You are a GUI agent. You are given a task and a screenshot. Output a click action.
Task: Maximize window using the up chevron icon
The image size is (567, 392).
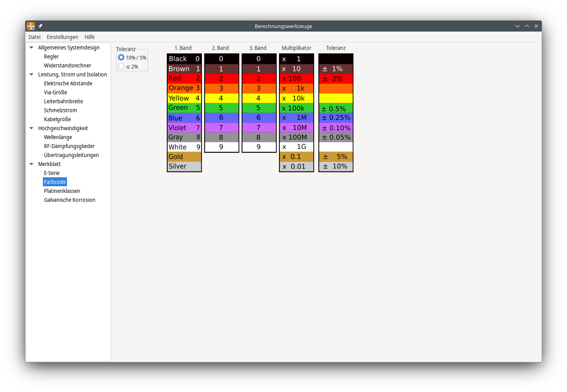pos(527,26)
